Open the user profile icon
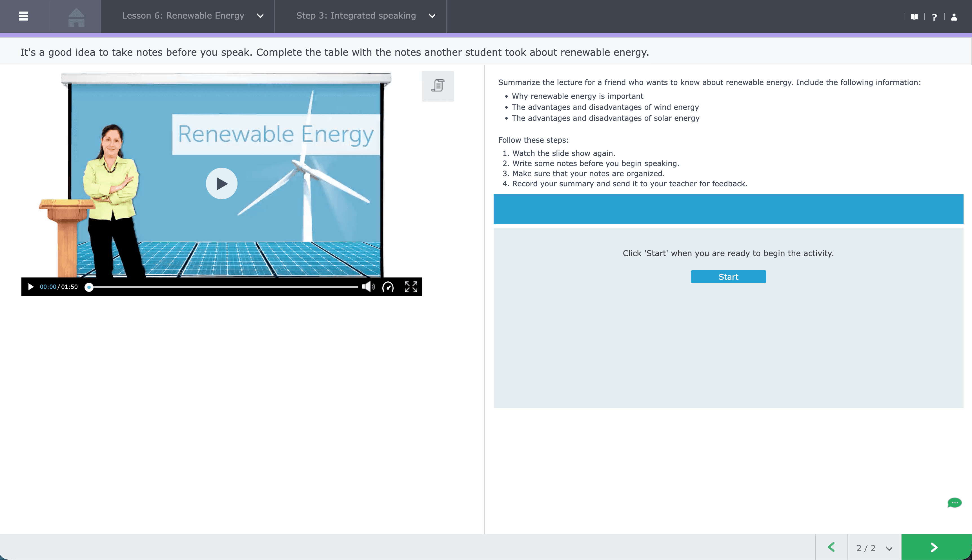This screenshot has height=560, width=972. (953, 17)
